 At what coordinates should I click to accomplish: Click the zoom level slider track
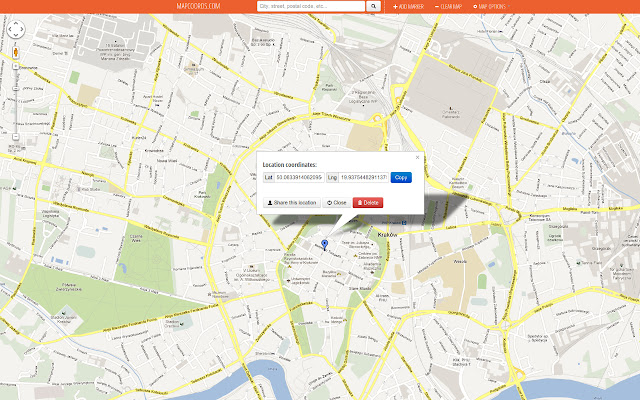pyautogui.click(x=16, y=100)
